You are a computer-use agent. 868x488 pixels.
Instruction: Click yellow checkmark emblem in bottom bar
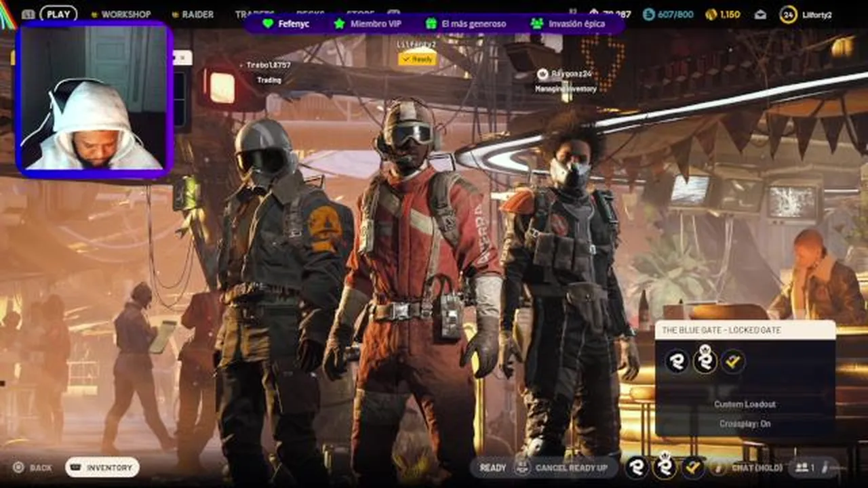point(692,467)
